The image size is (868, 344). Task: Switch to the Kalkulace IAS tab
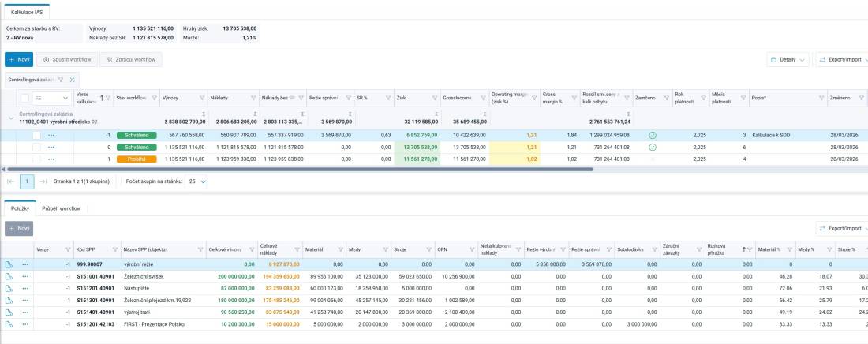[x=27, y=12]
